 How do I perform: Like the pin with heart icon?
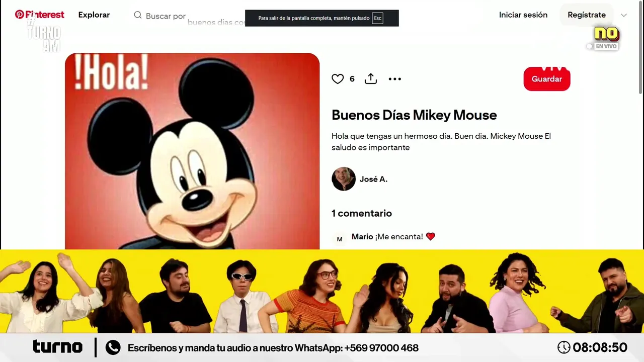pyautogui.click(x=338, y=79)
